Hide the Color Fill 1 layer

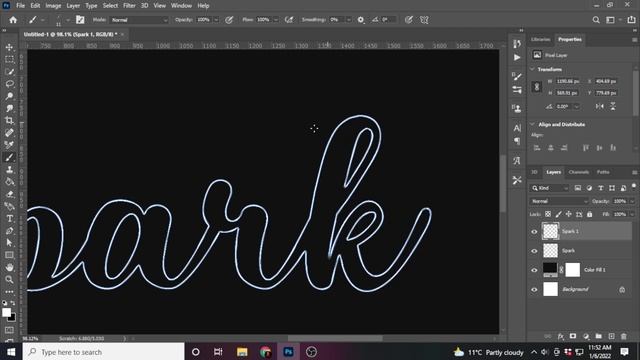(534, 270)
